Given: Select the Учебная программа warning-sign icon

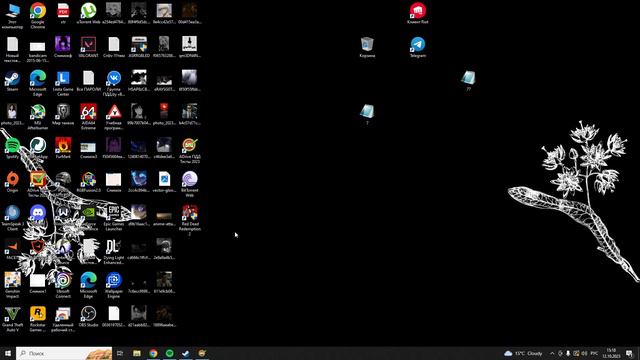Looking at the screenshot, I should [x=114, y=116].
